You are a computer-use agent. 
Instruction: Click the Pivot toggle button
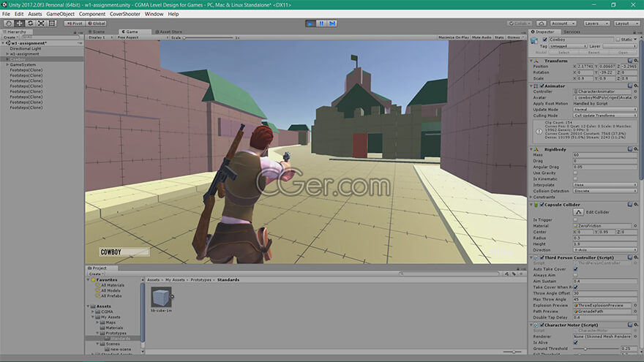pos(75,23)
